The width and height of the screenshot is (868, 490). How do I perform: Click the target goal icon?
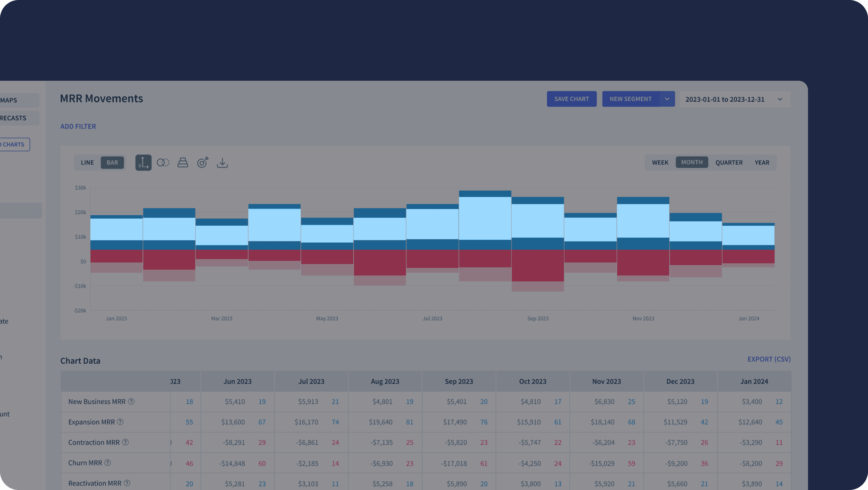(203, 163)
